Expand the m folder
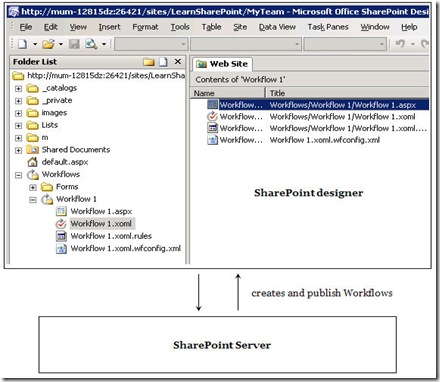Screen dimensions: 440x382 [18, 138]
